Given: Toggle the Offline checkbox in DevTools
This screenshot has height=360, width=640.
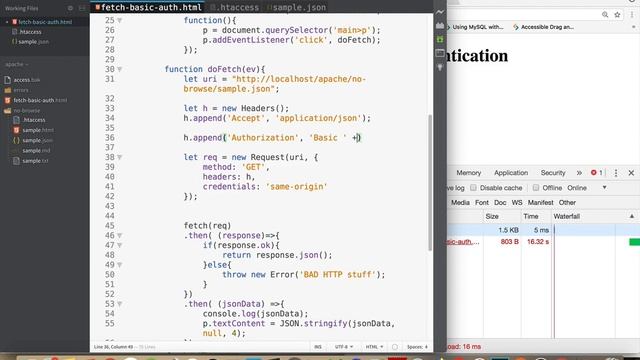Looking at the screenshot, I should coord(536,188).
